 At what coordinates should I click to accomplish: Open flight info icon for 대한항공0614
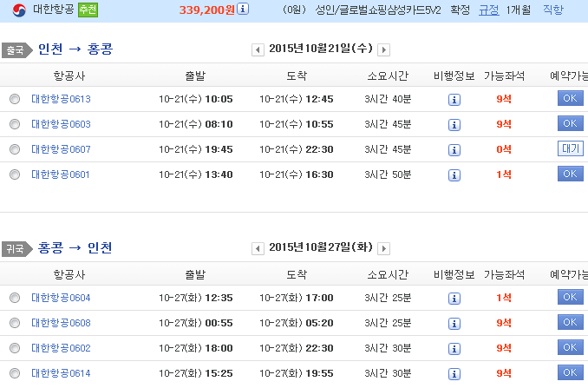[x=454, y=374]
